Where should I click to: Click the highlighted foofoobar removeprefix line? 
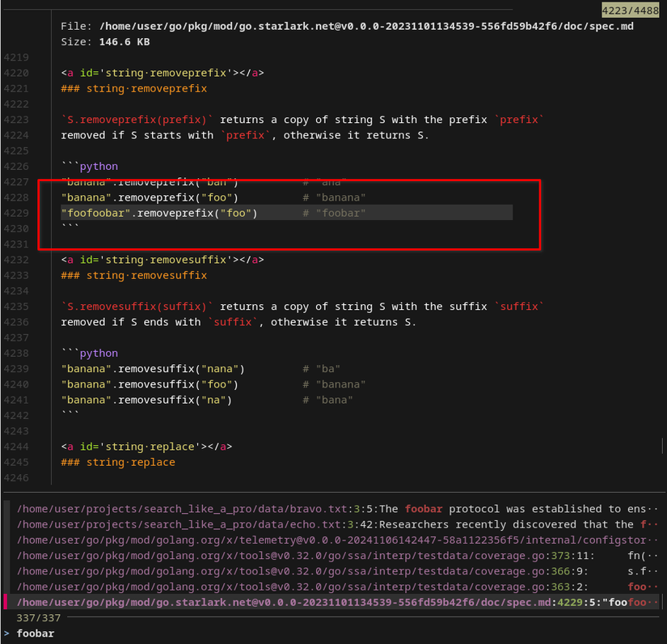coord(287,213)
